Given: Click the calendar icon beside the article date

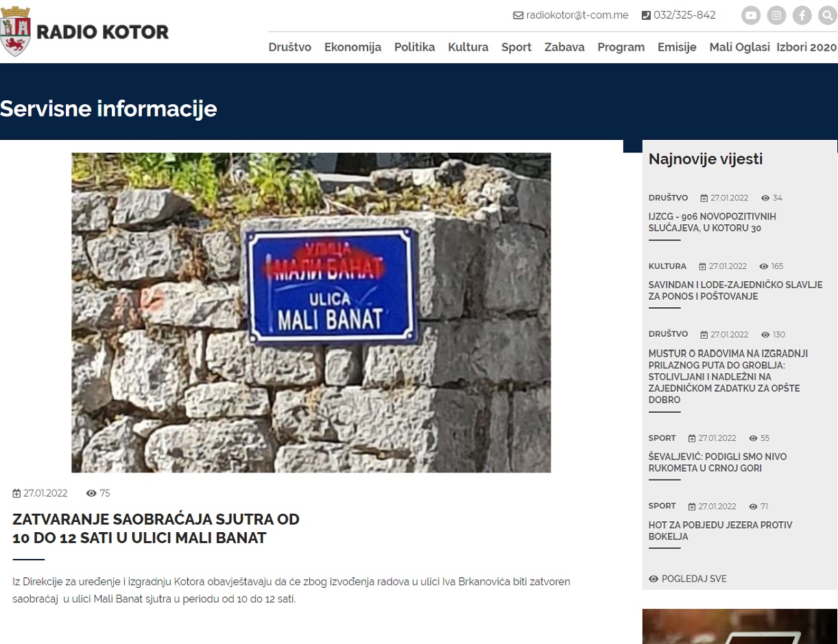Looking at the screenshot, I should point(16,493).
